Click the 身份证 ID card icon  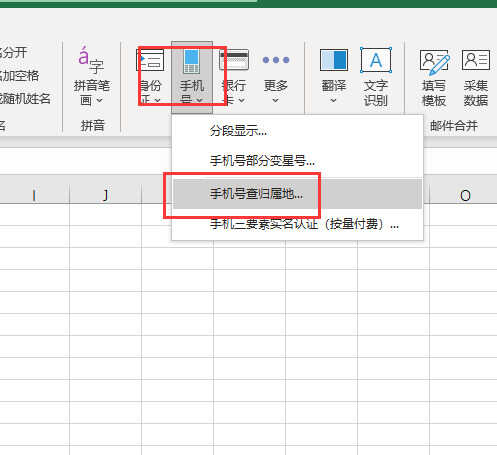pyautogui.click(x=150, y=60)
